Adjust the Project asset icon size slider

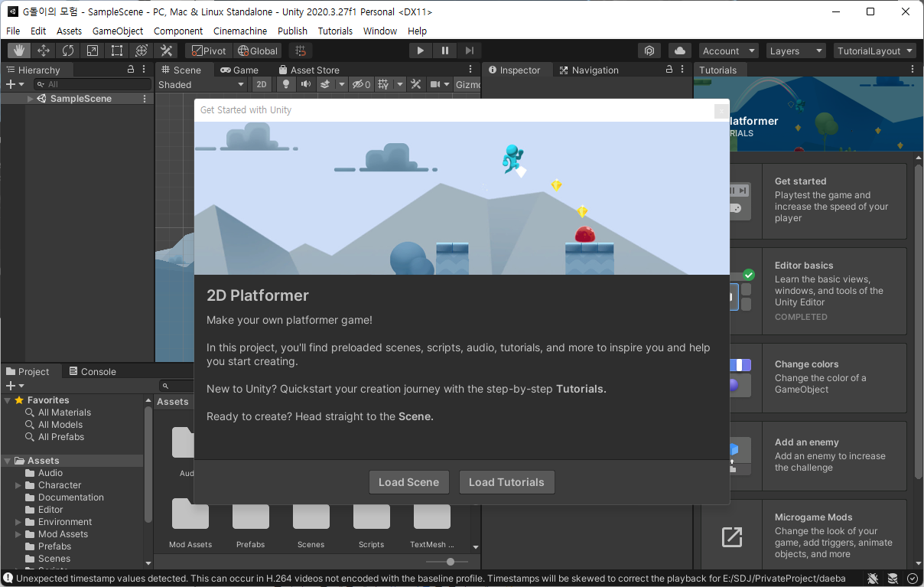(x=451, y=562)
